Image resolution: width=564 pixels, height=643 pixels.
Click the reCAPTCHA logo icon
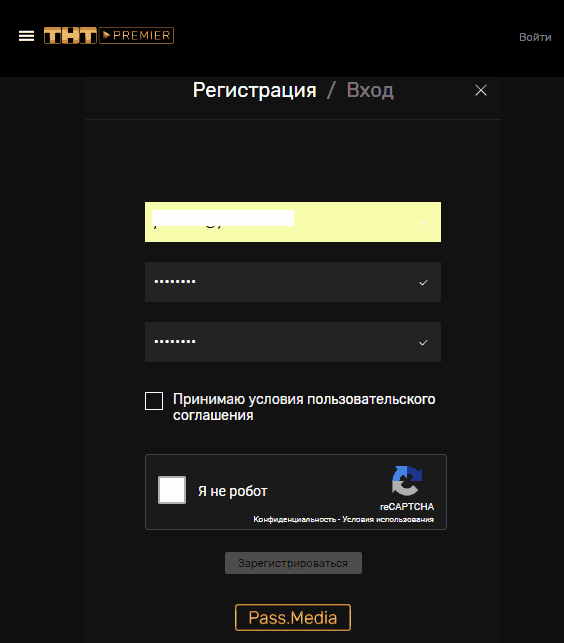click(406, 481)
